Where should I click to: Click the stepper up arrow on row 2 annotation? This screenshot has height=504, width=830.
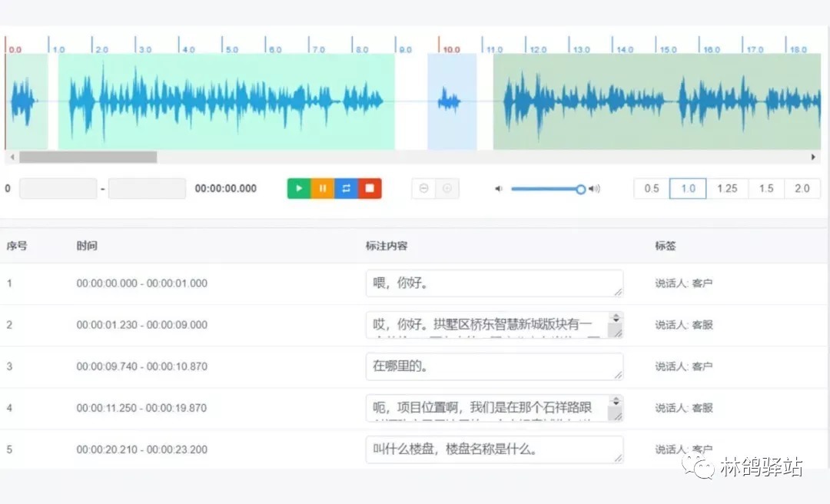point(618,315)
